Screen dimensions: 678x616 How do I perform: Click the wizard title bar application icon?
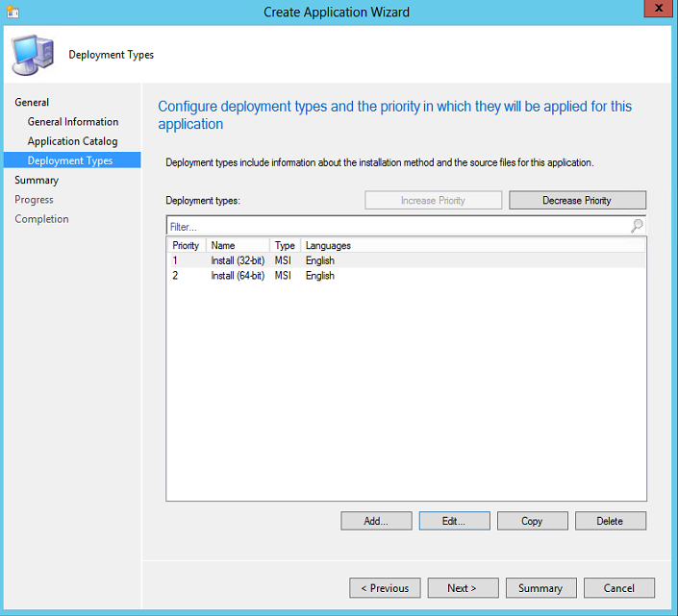[x=13, y=12]
